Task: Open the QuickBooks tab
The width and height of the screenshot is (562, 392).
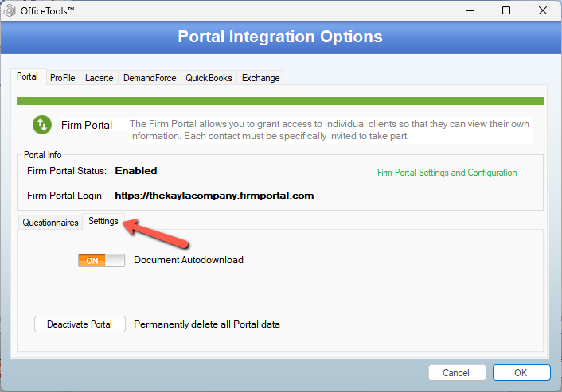Action: pos(209,78)
